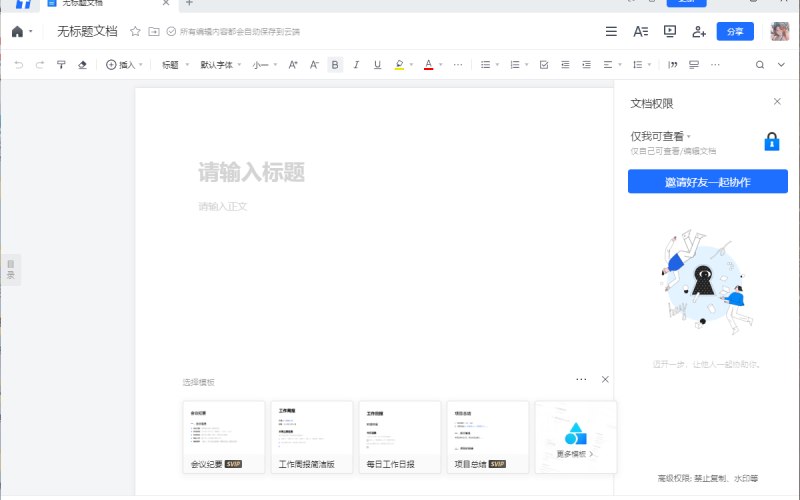The width and height of the screenshot is (800, 500).
Task: Choose the 会议纪要 template
Action: point(224,437)
